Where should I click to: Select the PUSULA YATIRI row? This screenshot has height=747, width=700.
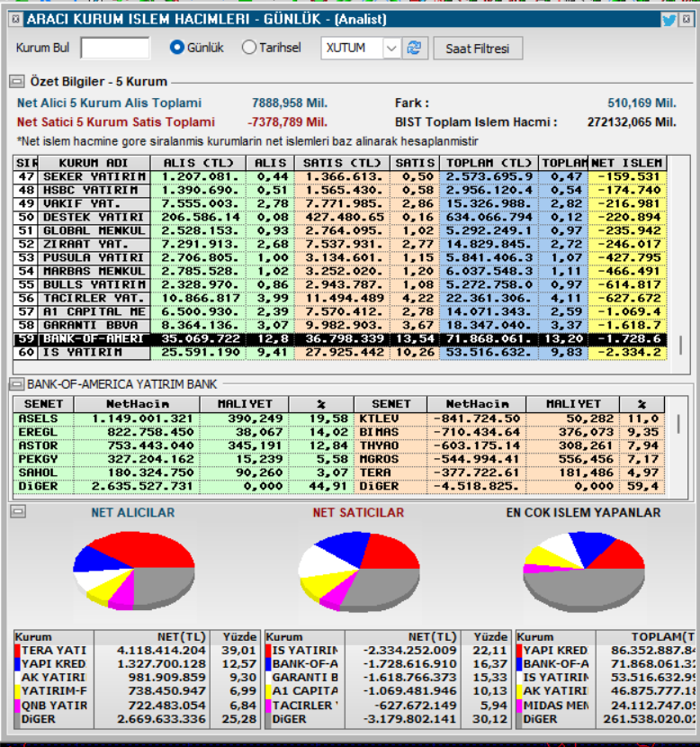pos(340,257)
